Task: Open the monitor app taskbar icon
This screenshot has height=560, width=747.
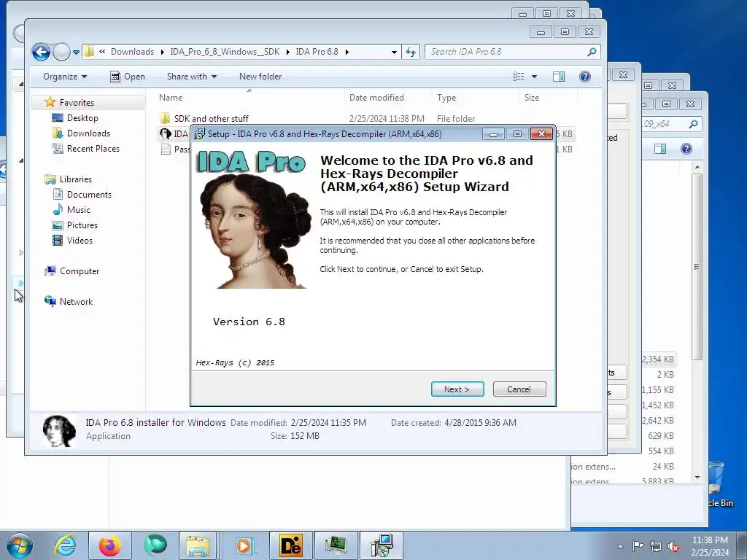Action: (x=336, y=545)
